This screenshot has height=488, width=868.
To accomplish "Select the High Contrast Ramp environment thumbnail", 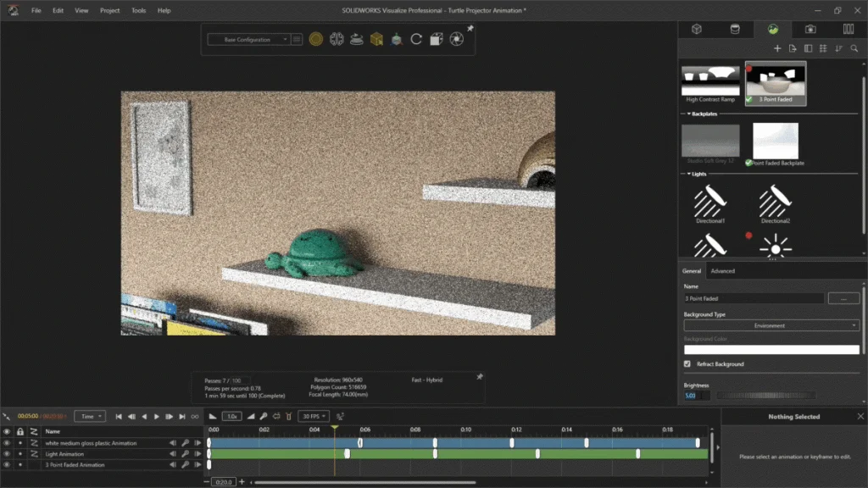I will (710, 80).
